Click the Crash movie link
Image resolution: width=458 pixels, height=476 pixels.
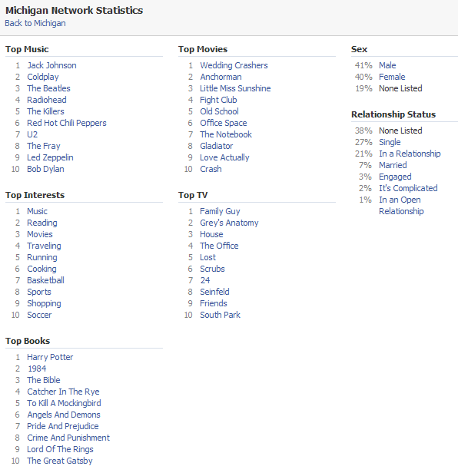[x=211, y=169]
